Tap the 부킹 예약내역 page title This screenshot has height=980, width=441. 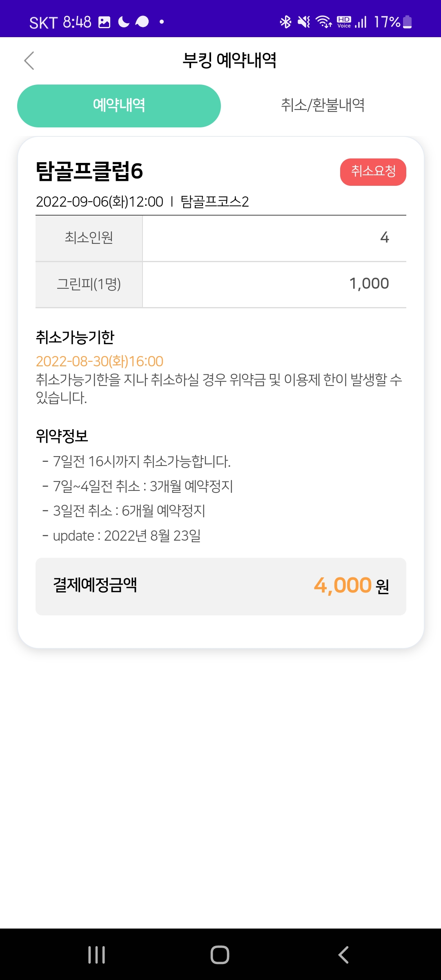tap(229, 60)
